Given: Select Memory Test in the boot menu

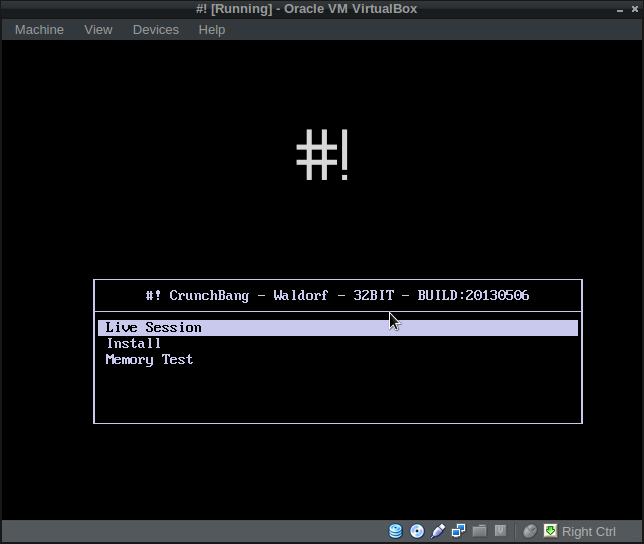Looking at the screenshot, I should coord(149,360).
